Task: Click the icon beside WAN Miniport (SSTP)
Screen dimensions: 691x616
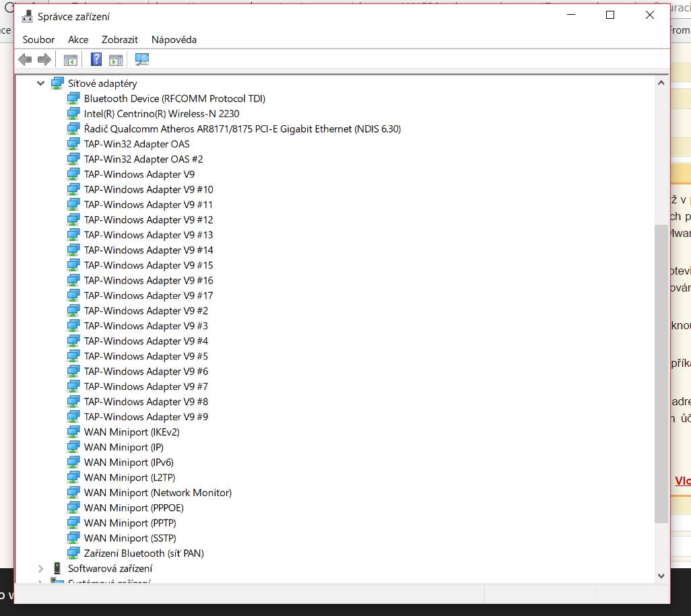Action: pyautogui.click(x=73, y=538)
